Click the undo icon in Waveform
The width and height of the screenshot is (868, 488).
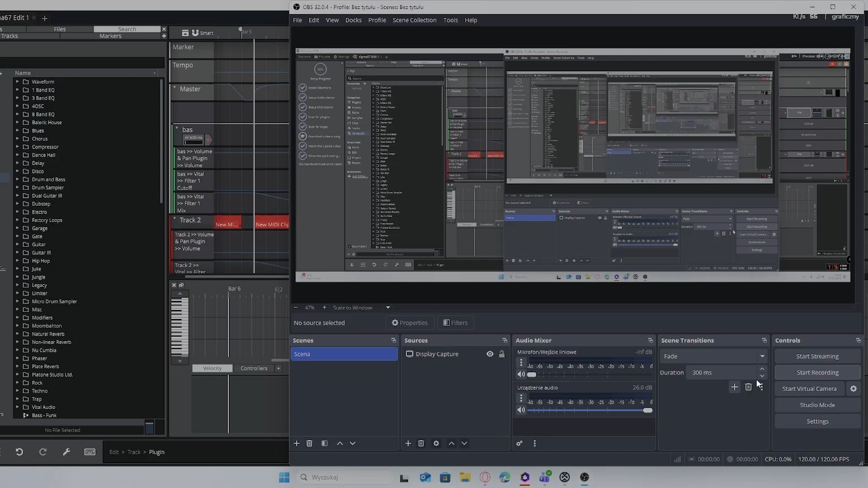tap(19, 452)
